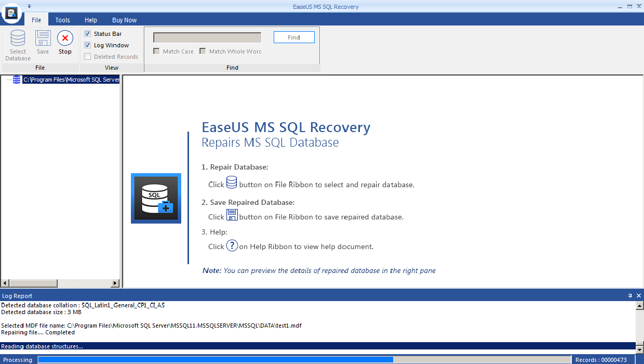Click the '1. Repair Database:' heading
This screenshot has height=364, width=644.
(x=235, y=167)
